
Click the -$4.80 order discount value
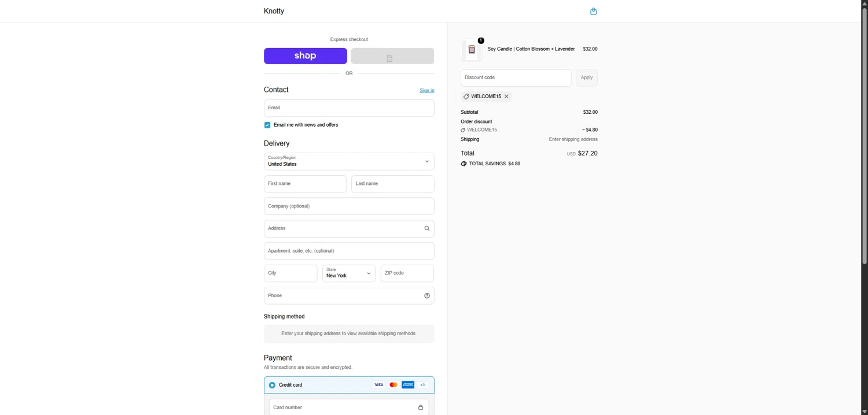590,130
